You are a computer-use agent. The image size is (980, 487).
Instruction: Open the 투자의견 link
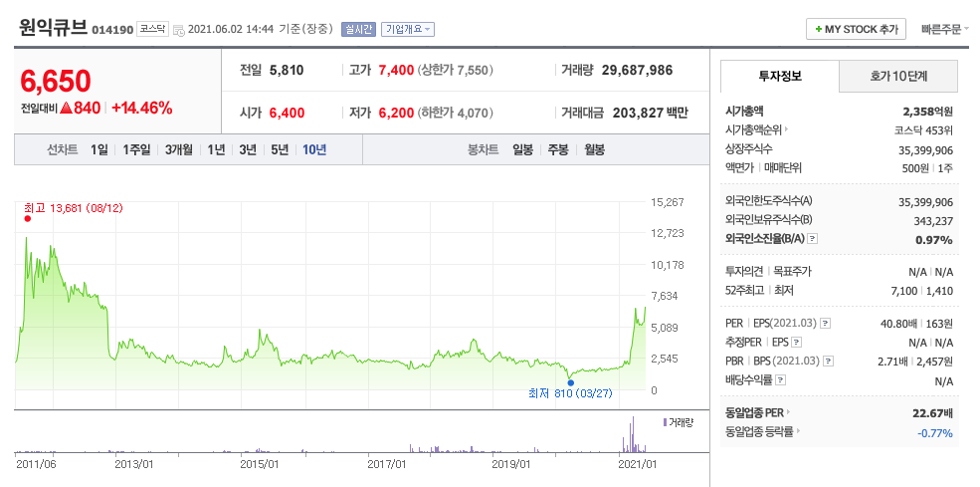(744, 272)
